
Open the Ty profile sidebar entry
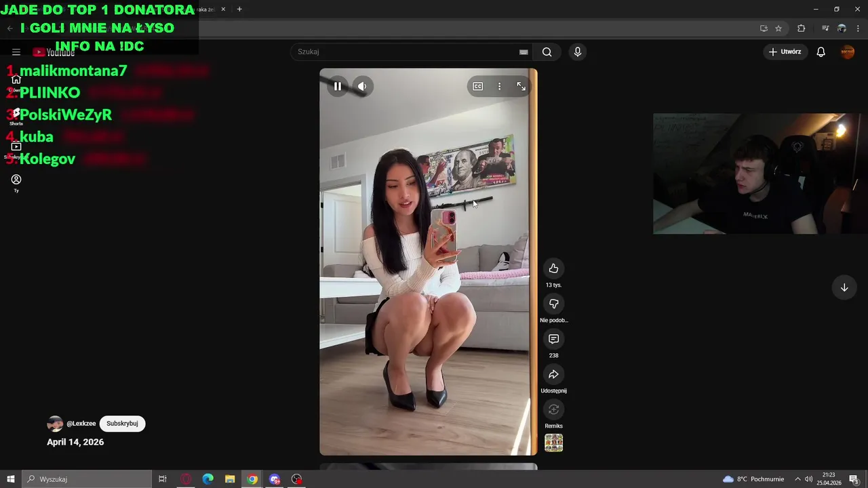pyautogui.click(x=16, y=183)
